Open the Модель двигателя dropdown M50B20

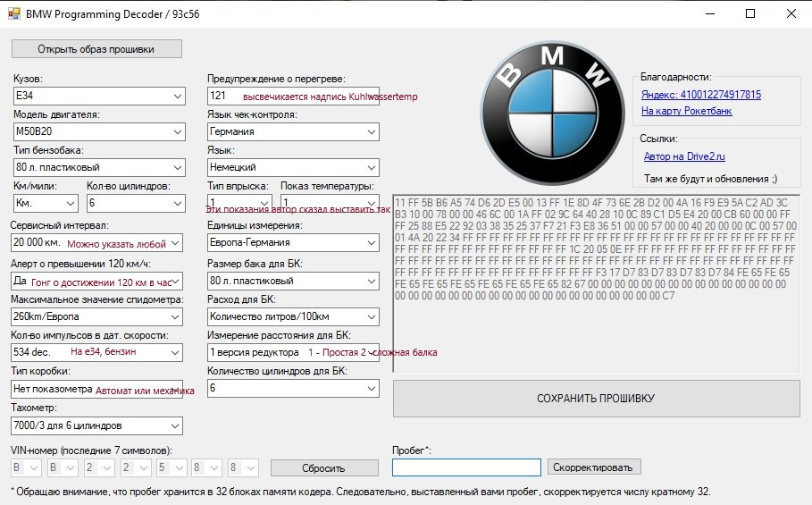coord(99,131)
